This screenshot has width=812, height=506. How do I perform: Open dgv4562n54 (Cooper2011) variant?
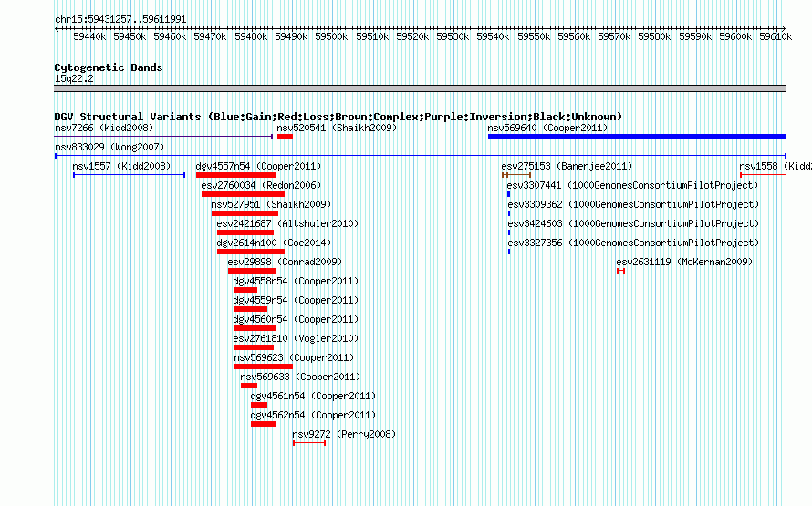coord(313,415)
